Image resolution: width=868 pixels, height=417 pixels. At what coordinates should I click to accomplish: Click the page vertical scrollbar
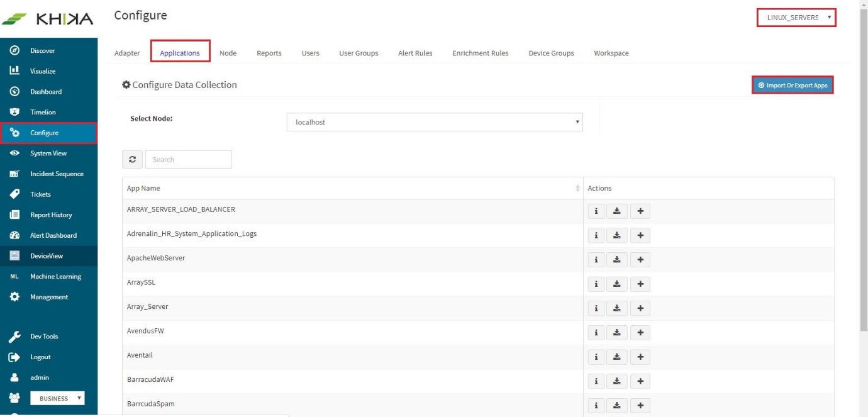pyautogui.click(x=864, y=170)
